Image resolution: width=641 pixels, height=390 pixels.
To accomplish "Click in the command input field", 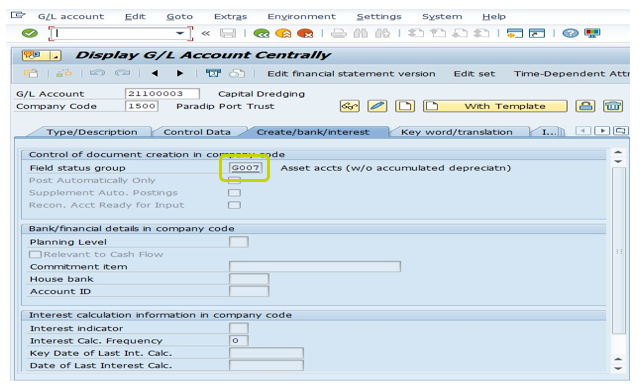I will 116,33.
